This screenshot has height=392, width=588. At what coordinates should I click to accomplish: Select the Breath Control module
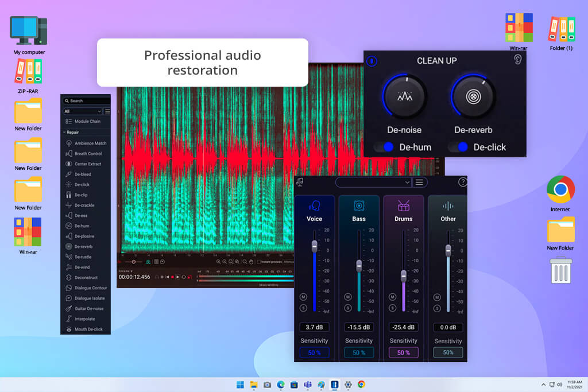pos(84,154)
